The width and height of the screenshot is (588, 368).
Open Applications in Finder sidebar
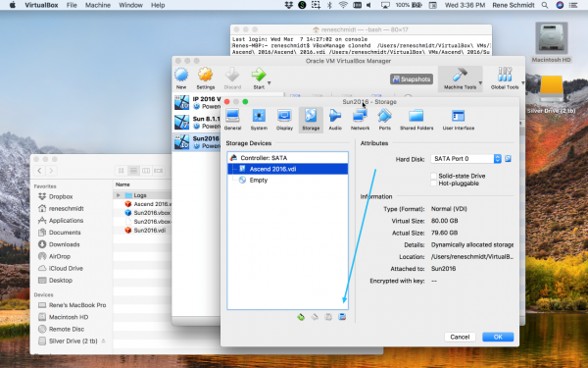point(61,221)
